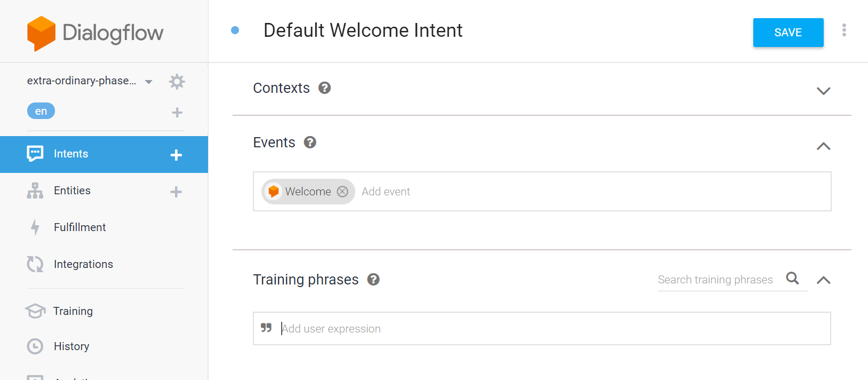868x380 pixels.
Task: Click the search training phrases magnifier
Action: point(792,278)
